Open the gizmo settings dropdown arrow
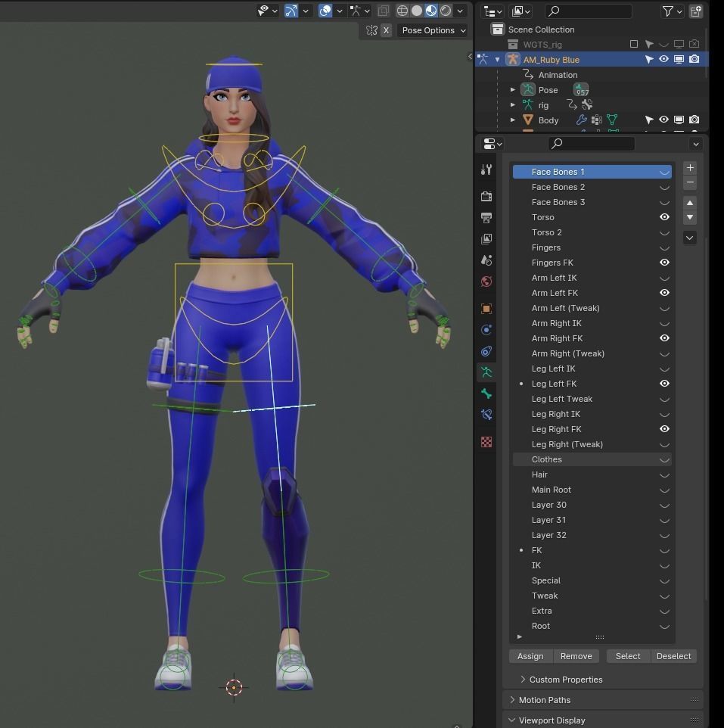Screen dimensions: 724x728 point(306,11)
